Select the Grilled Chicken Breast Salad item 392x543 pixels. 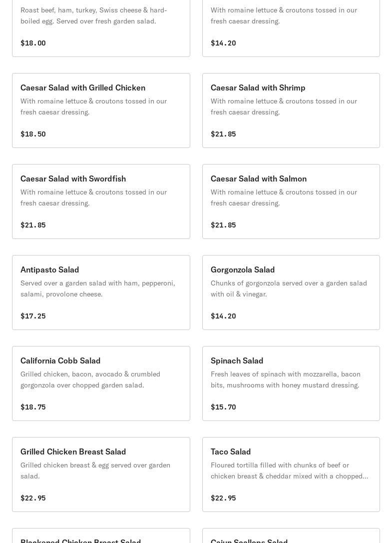101,474
